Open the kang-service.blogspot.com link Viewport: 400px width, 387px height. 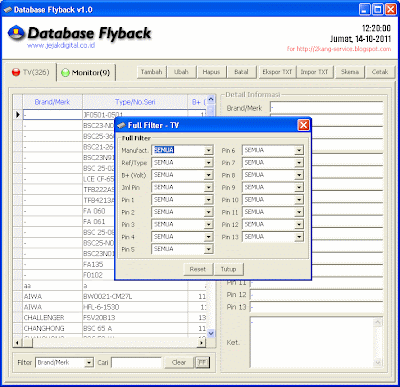click(339, 49)
